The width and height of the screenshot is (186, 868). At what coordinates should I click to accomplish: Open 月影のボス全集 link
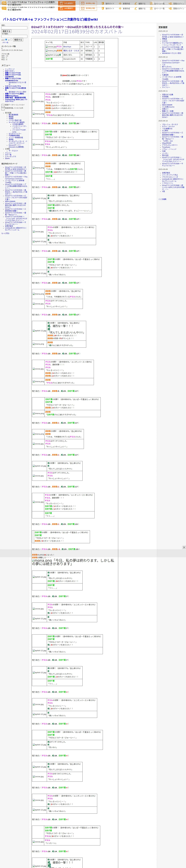point(168,95)
